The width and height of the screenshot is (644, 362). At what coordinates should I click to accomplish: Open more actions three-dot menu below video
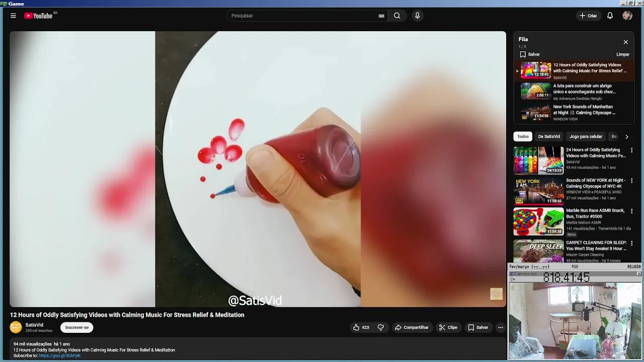(500, 327)
